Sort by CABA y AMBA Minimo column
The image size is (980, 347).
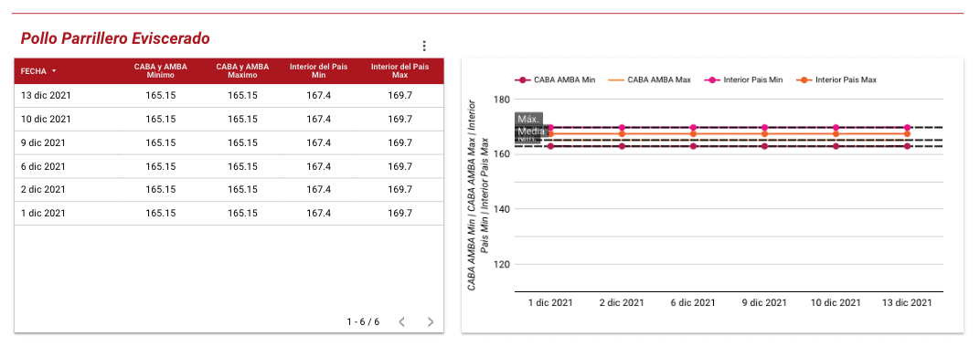(x=161, y=70)
